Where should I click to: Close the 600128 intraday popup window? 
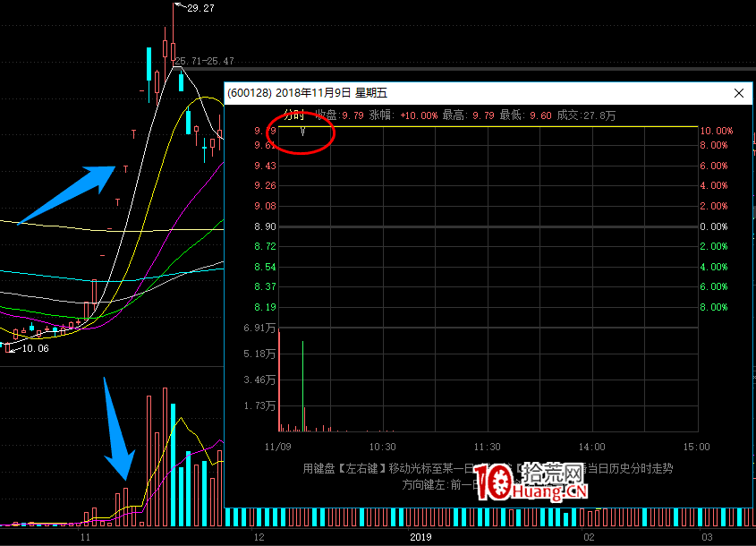[739, 93]
